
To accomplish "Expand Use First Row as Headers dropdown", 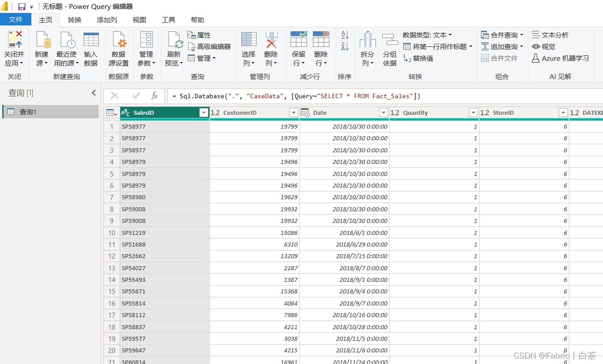I will pyautogui.click(x=471, y=46).
